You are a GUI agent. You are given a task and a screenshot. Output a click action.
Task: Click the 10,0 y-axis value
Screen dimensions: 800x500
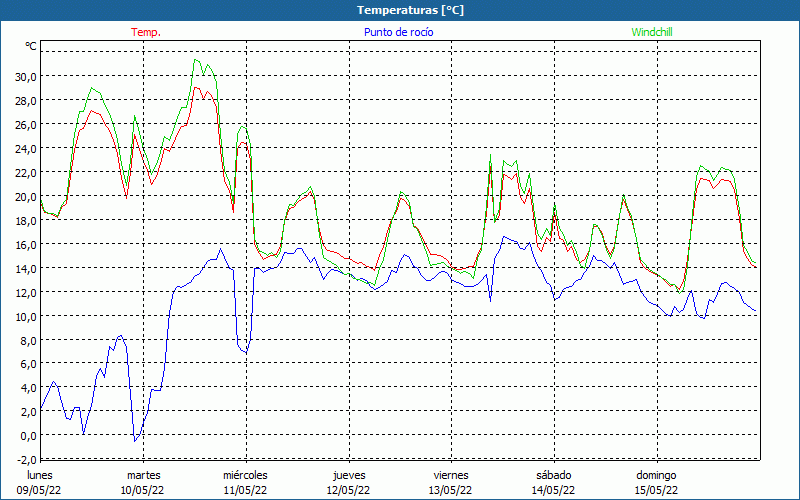tap(26, 316)
